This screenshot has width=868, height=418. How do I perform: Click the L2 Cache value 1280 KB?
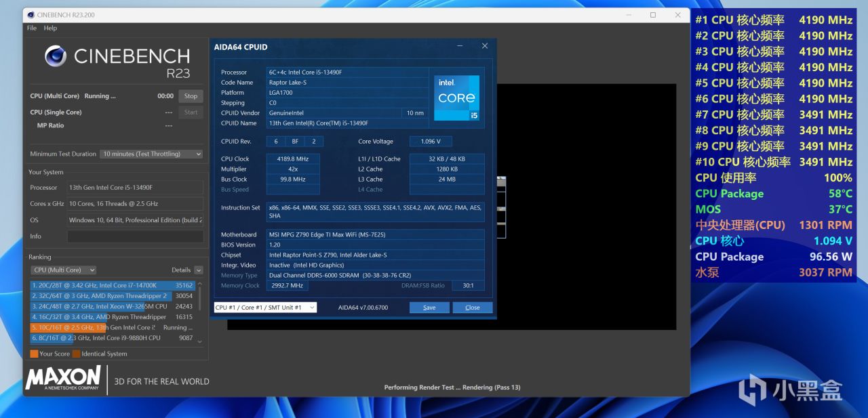pyautogui.click(x=447, y=169)
